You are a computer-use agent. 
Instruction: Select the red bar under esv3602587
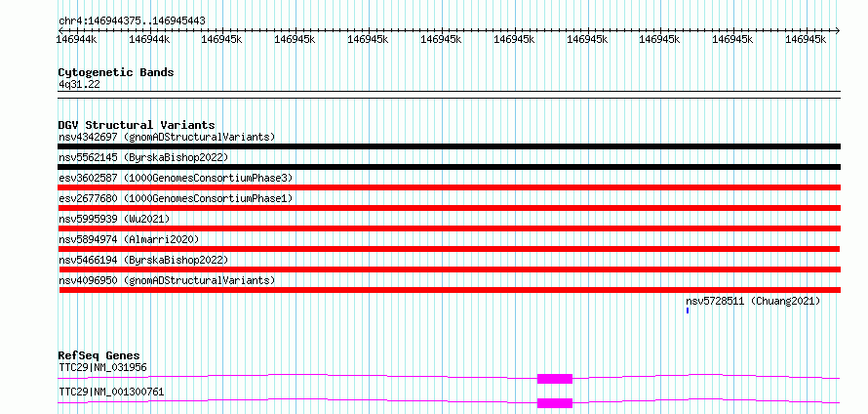[450, 187]
